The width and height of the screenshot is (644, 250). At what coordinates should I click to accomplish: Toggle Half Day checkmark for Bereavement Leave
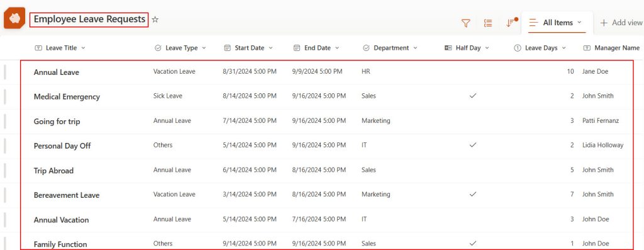(x=473, y=194)
